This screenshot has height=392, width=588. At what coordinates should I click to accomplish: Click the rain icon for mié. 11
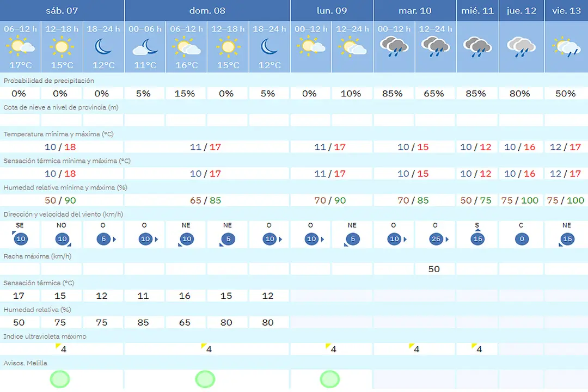[x=477, y=47]
